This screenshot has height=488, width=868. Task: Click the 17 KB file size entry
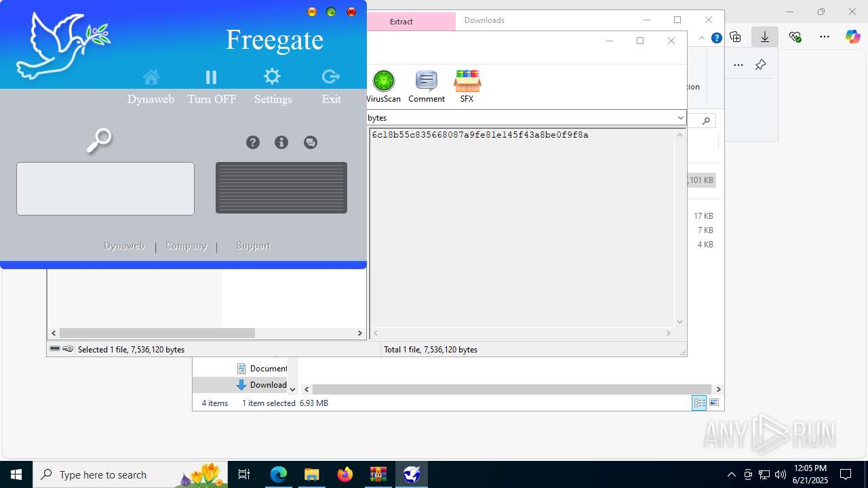point(703,216)
